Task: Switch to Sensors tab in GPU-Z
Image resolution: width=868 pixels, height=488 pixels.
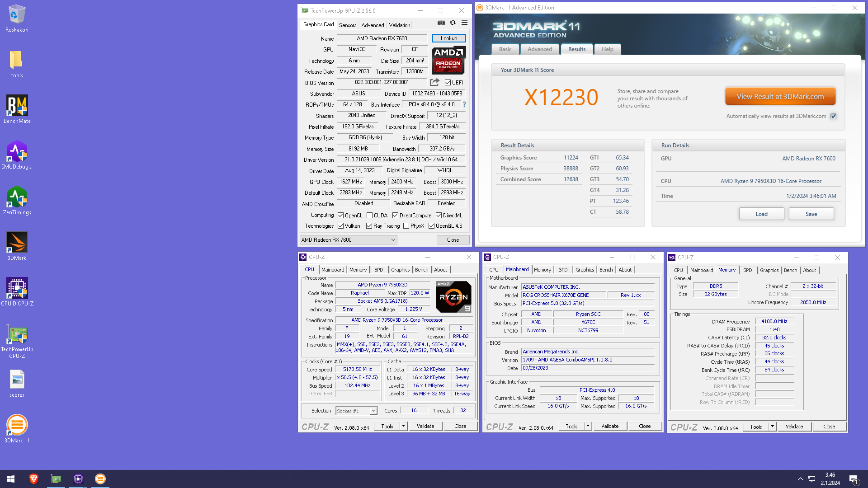Action: (347, 25)
